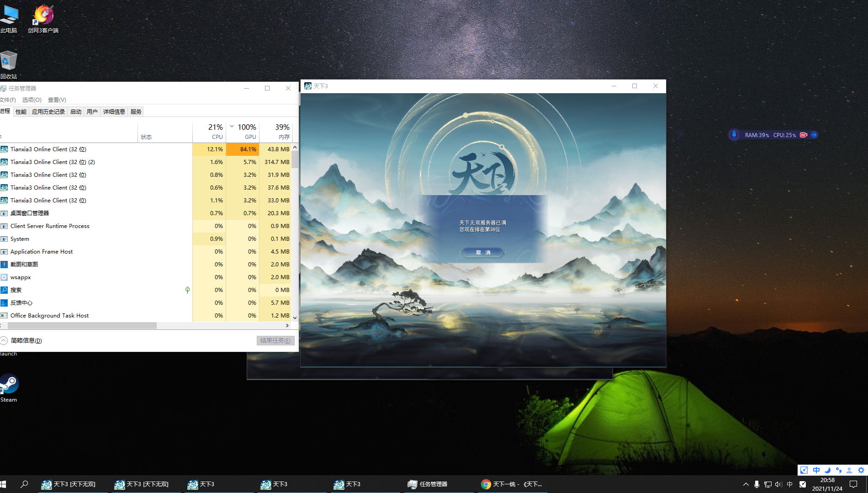Image resolution: width=868 pixels, height=493 pixels.
Task: Click the horizontal scrollbar thumb in Task Manager
Action: click(82, 325)
